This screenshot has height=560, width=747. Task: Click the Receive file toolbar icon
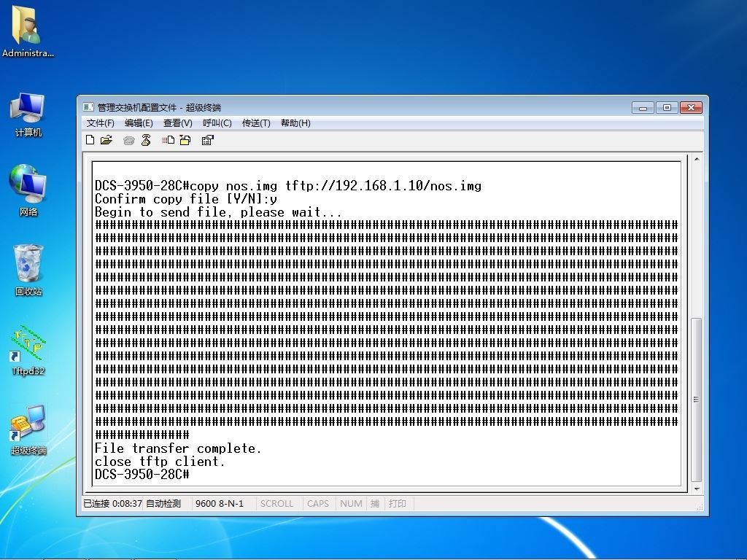pos(185,140)
